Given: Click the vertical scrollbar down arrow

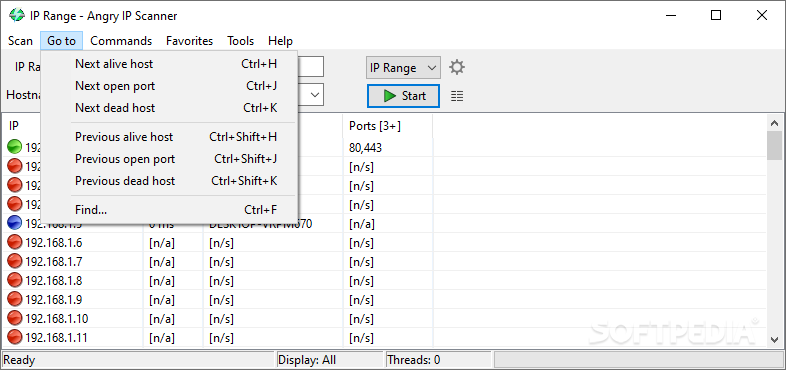Looking at the screenshot, I should (774, 339).
